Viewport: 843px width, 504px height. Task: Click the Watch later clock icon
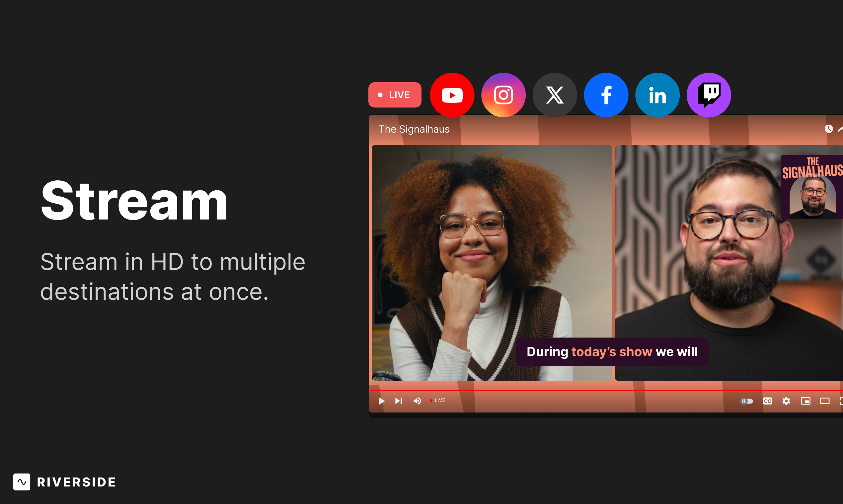[x=829, y=129]
